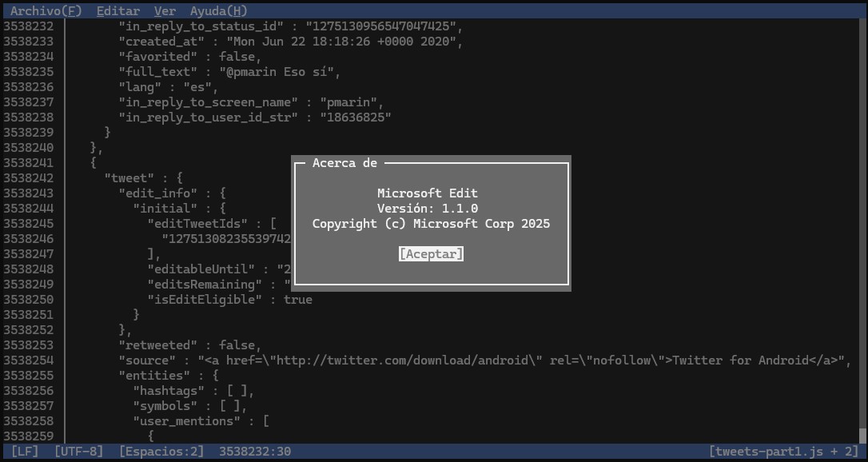
Task: Click the "edit_info" key
Action: coord(157,193)
